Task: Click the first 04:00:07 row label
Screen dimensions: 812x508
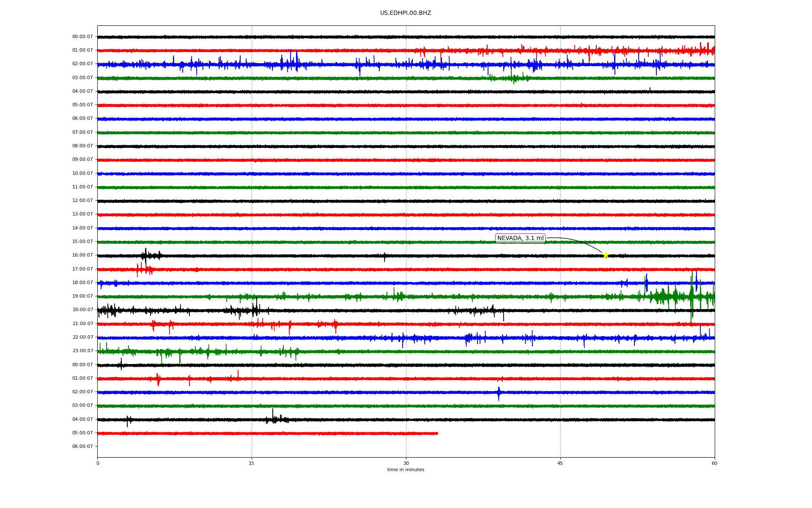Action: click(x=82, y=91)
